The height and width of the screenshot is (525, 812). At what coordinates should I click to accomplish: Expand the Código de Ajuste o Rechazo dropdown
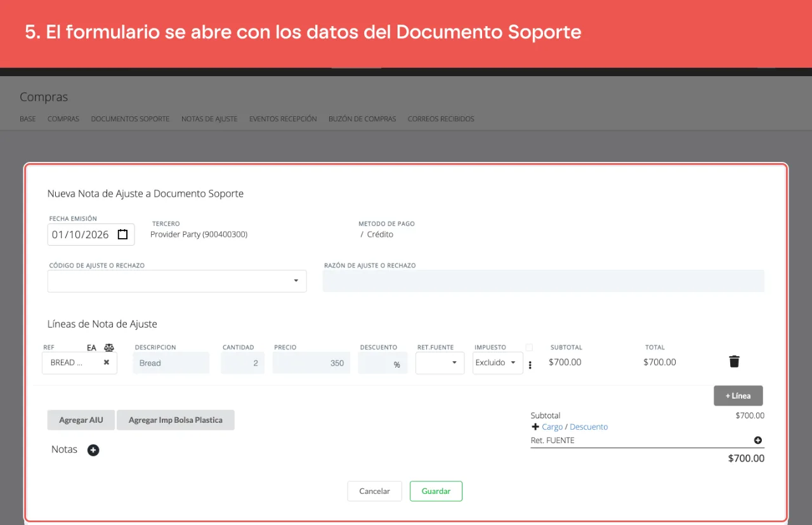[x=177, y=281]
